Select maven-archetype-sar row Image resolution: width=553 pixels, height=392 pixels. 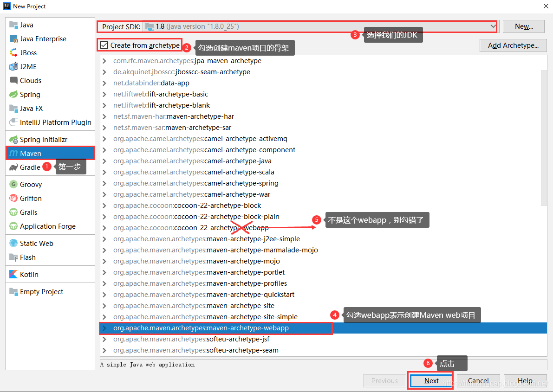coord(323,127)
